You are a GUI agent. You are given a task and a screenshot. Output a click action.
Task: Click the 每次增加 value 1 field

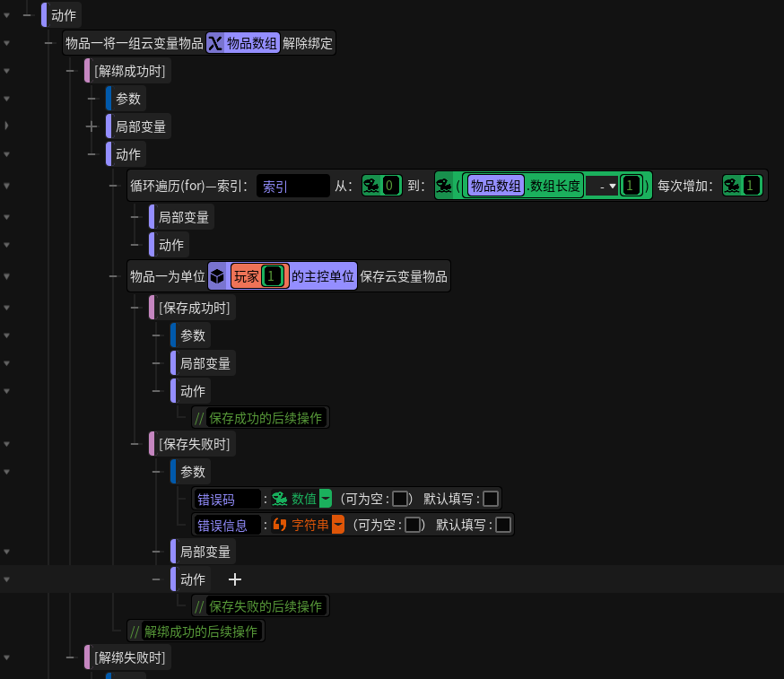750,186
